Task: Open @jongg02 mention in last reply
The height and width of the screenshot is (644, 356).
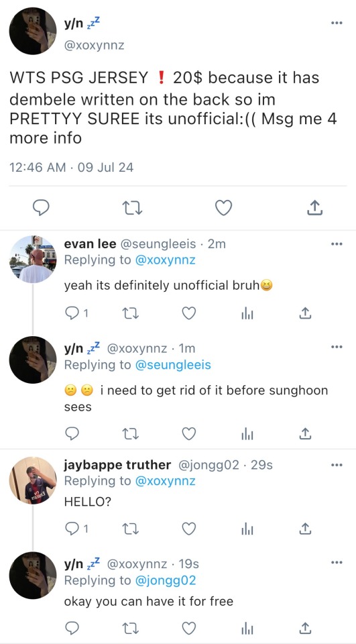Action: tap(166, 580)
